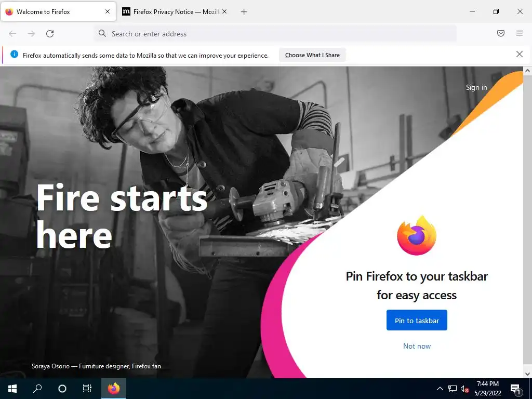Focus the Search or enter address field

pyautogui.click(x=275, y=34)
